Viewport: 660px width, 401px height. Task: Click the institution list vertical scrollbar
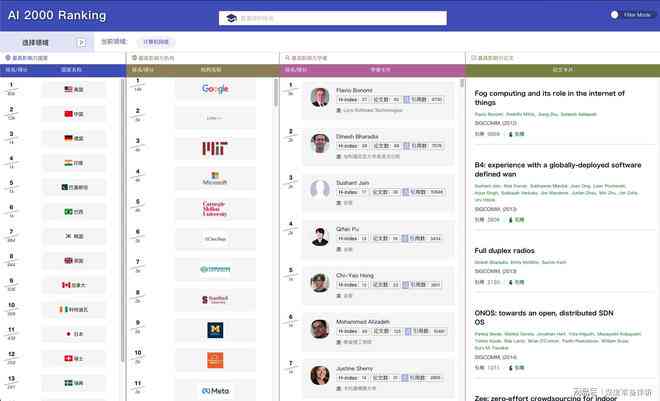pos(276,93)
